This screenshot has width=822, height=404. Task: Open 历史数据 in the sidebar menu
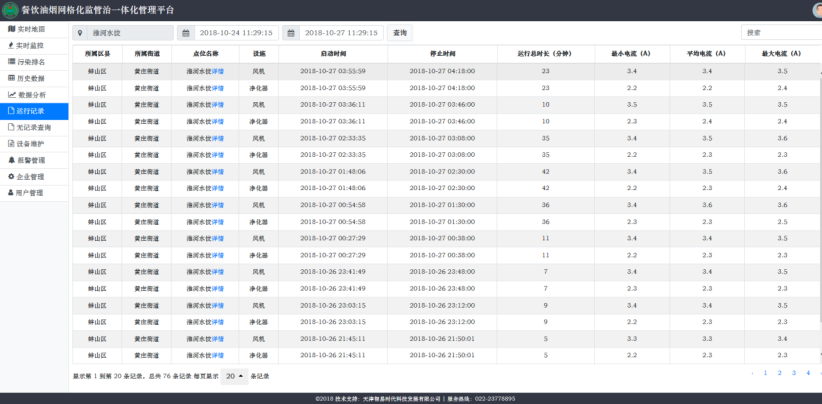click(x=30, y=78)
